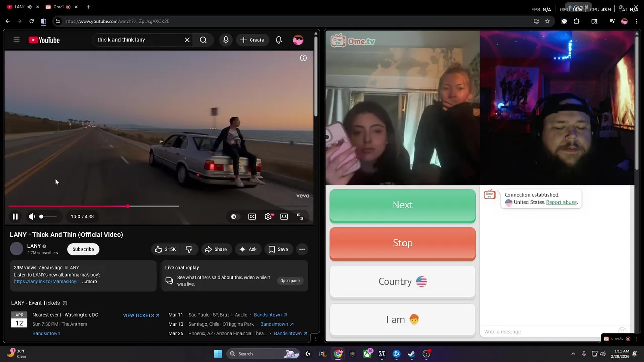The width and height of the screenshot is (644, 362).
Task: Mute the YouTube player volume
Action: [32, 216]
